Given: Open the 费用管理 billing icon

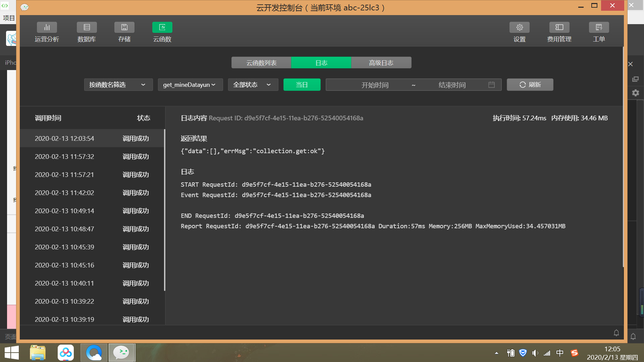Looking at the screenshot, I should coord(559,27).
